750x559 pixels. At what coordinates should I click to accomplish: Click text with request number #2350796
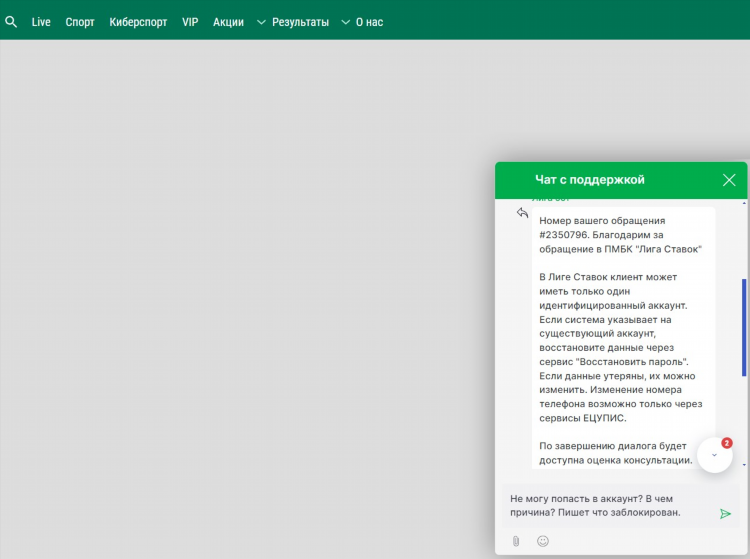tap(563, 235)
